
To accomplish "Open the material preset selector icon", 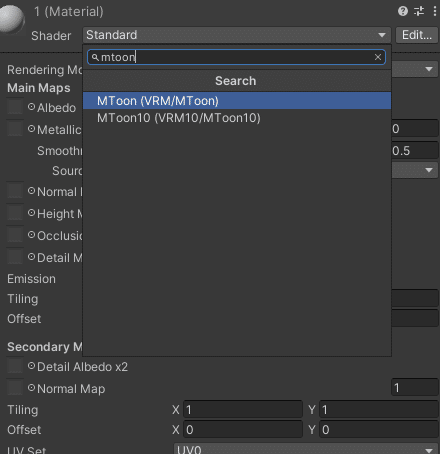I will [419, 11].
